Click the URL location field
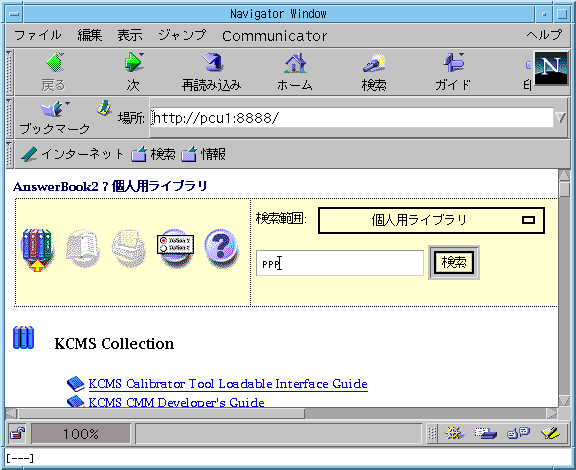 352,118
